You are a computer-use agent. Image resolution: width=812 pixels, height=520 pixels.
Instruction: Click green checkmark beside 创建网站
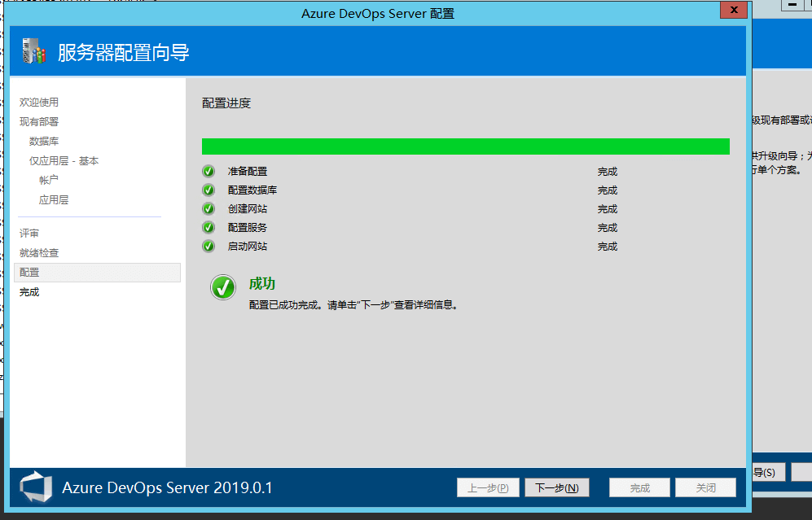(x=208, y=209)
